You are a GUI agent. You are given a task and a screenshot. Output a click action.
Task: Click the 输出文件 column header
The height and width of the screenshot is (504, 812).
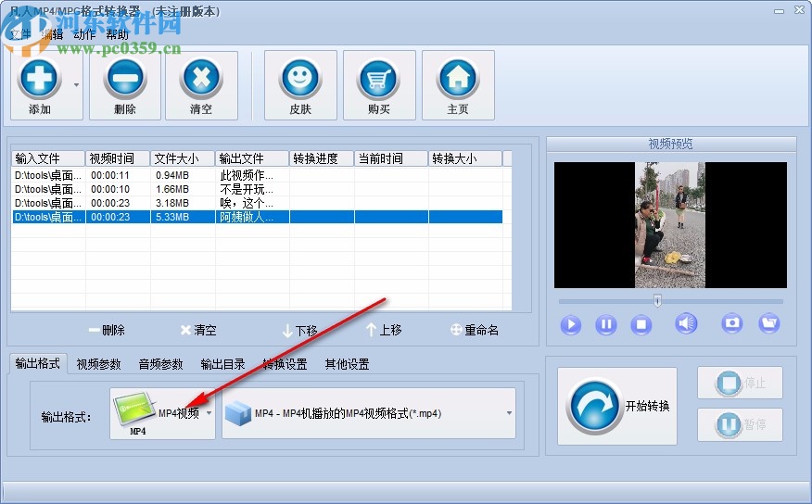click(x=252, y=158)
